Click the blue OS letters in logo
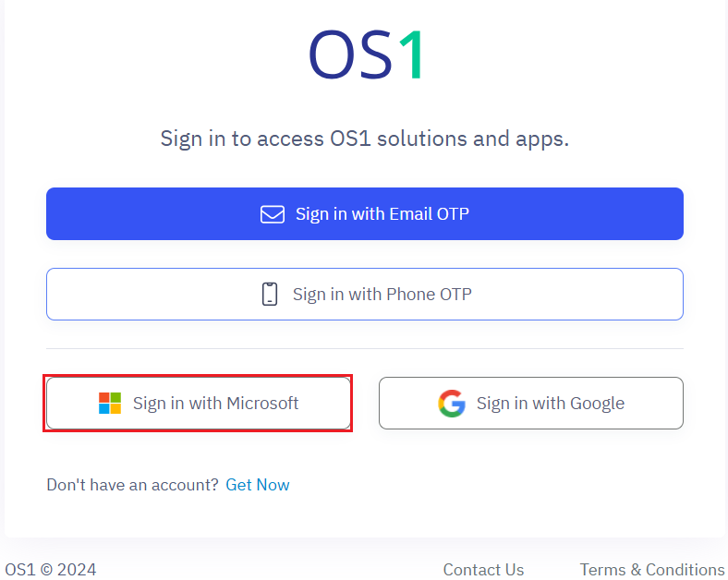Screen dimensions: 728x580 (348, 54)
